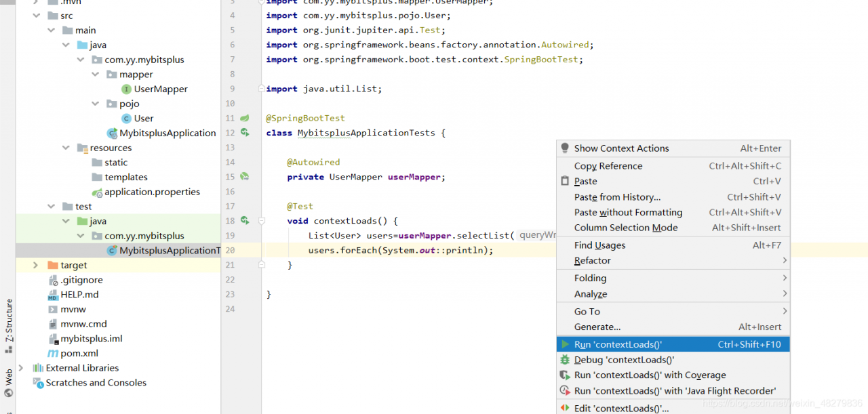The height and width of the screenshot is (414, 868).
Task: Open UserMapper interface in the project tree
Action: [x=160, y=89]
